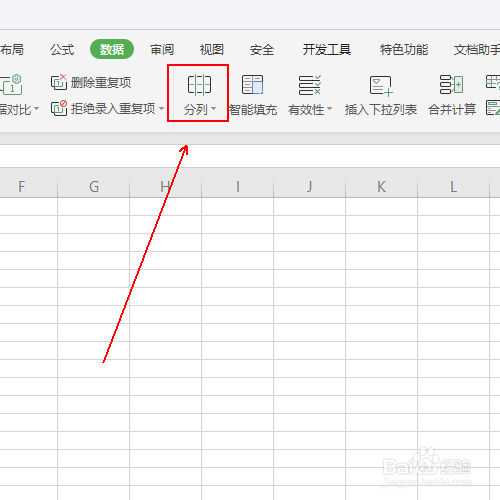Select column J header
Image resolution: width=500 pixels, height=500 pixels.
pyautogui.click(x=310, y=187)
